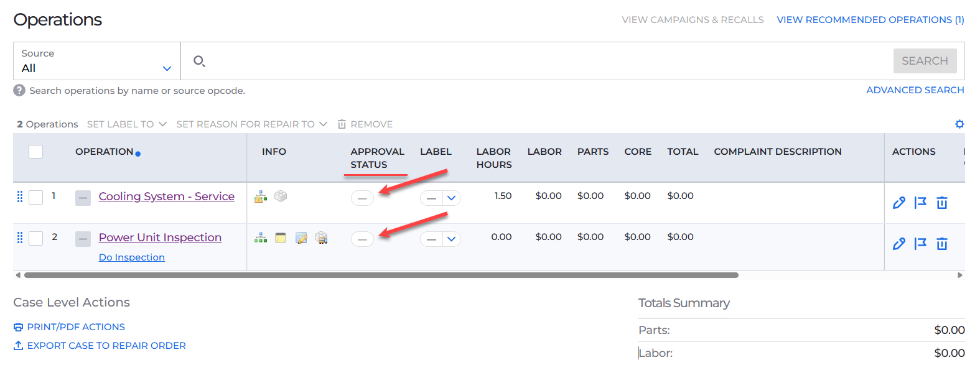Delete the Cooling System - Service operation

click(x=942, y=203)
